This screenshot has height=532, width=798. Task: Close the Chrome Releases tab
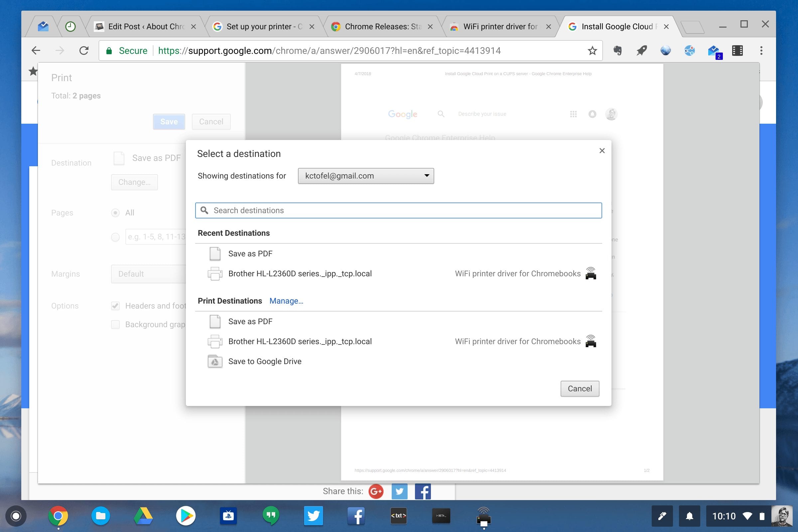[x=430, y=27]
